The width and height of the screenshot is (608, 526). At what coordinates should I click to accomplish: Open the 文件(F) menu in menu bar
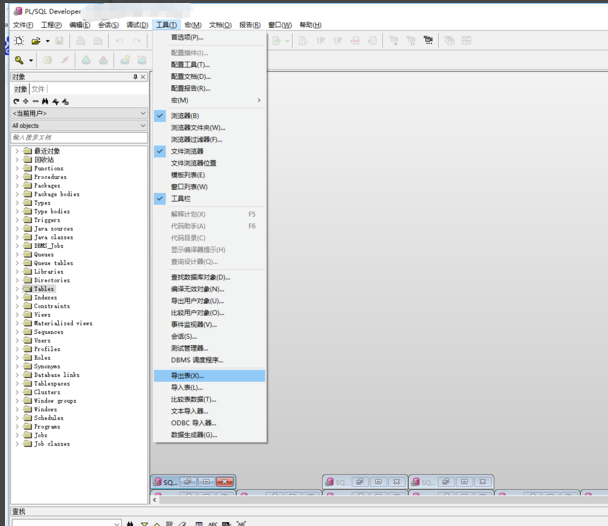pos(22,25)
